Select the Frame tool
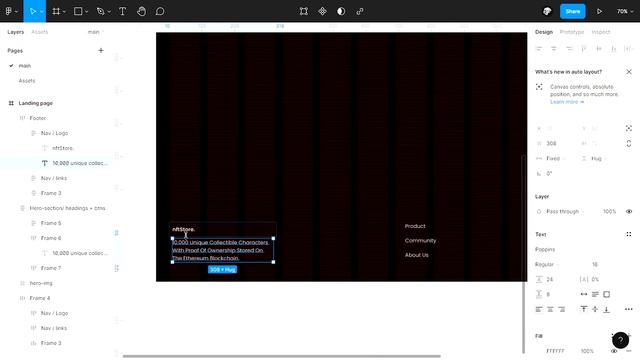The image size is (640, 360). [56, 11]
